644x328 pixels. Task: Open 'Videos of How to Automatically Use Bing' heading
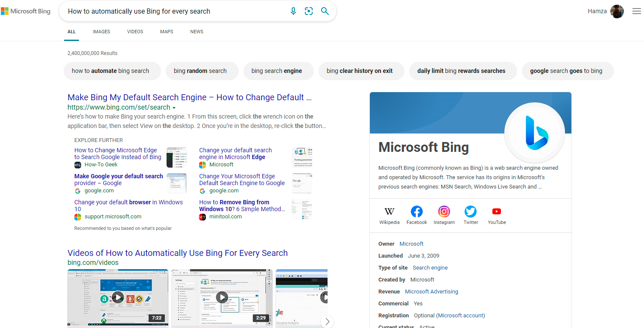pyautogui.click(x=178, y=253)
